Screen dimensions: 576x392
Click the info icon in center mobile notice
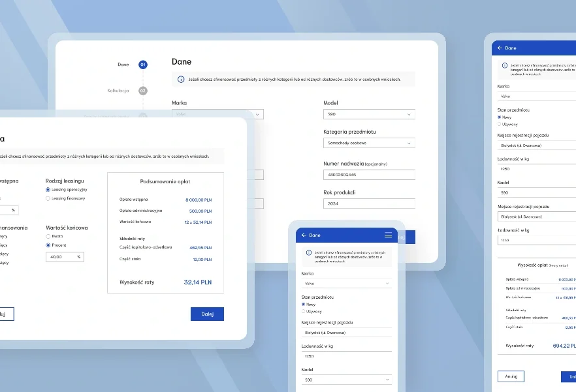(308, 252)
